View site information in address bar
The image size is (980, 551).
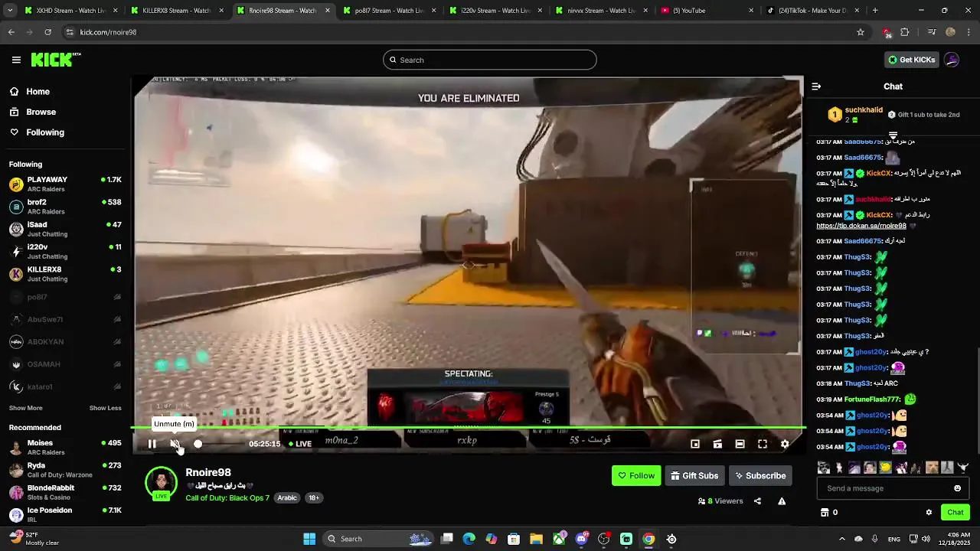click(x=70, y=32)
